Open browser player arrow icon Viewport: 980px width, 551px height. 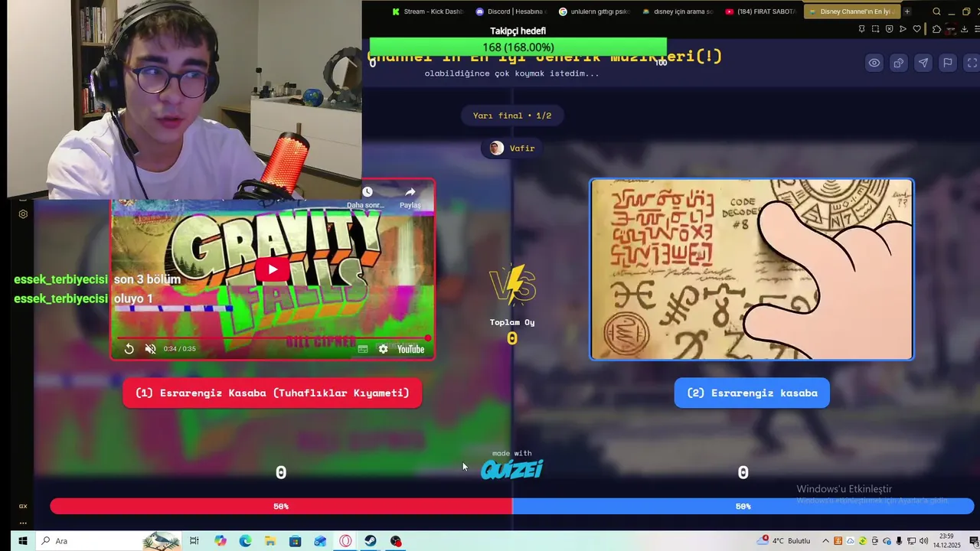point(903,29)
